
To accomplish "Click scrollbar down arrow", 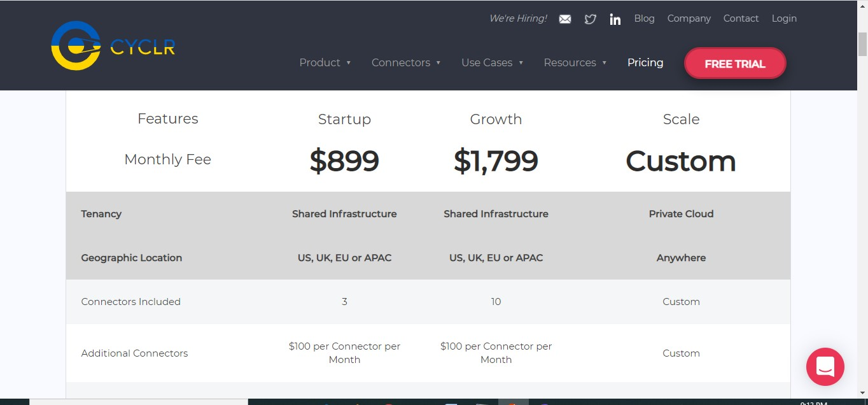I will pyautogui.click(x=862, y=393).
